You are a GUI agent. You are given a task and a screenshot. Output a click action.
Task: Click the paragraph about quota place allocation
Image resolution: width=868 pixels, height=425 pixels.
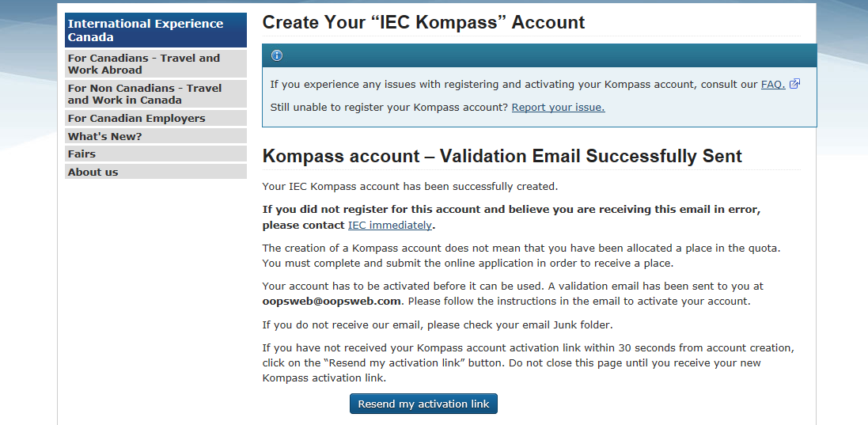(x=521, y=255)
